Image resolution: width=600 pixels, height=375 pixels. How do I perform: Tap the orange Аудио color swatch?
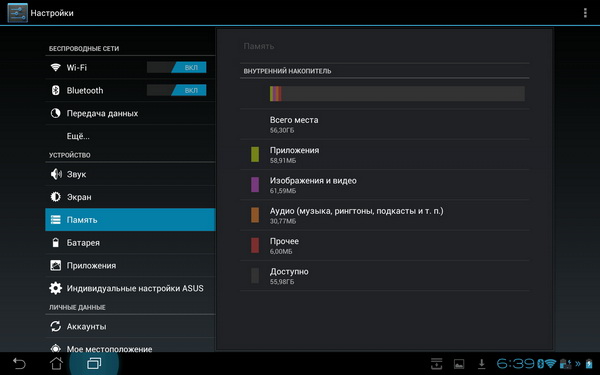255,215
